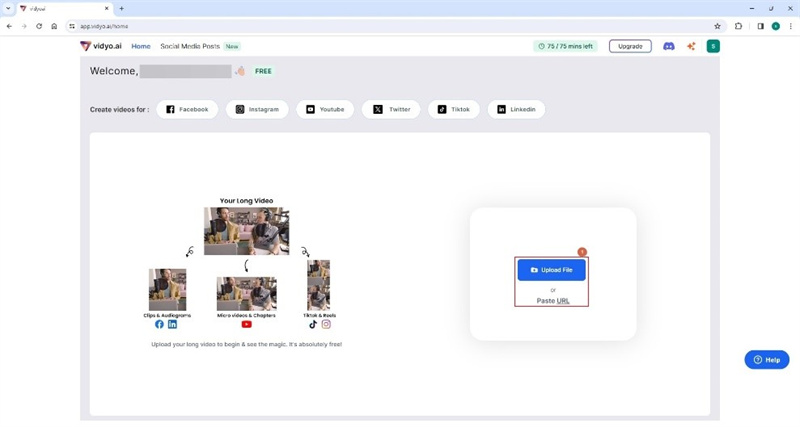800x427 pixels.
Task: Click the Paste URL link
Action: pyautogui.click(x=553, y=300)
